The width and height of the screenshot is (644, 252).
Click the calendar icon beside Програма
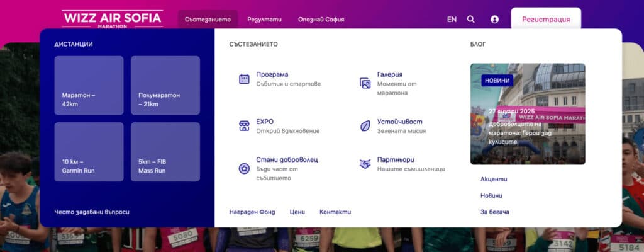[x=245, y=79]
